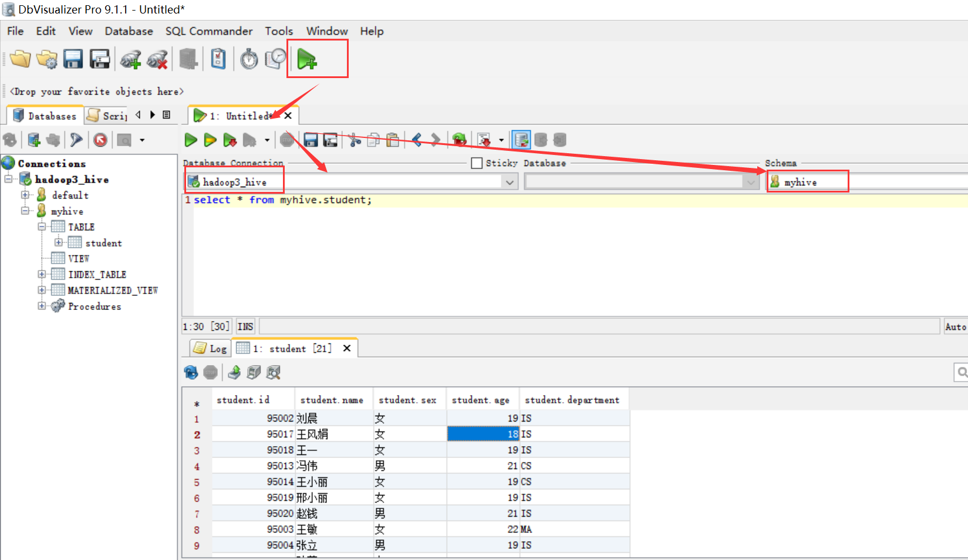Expand the Procedures node
968x560 pixels.
tap(42, 305)
